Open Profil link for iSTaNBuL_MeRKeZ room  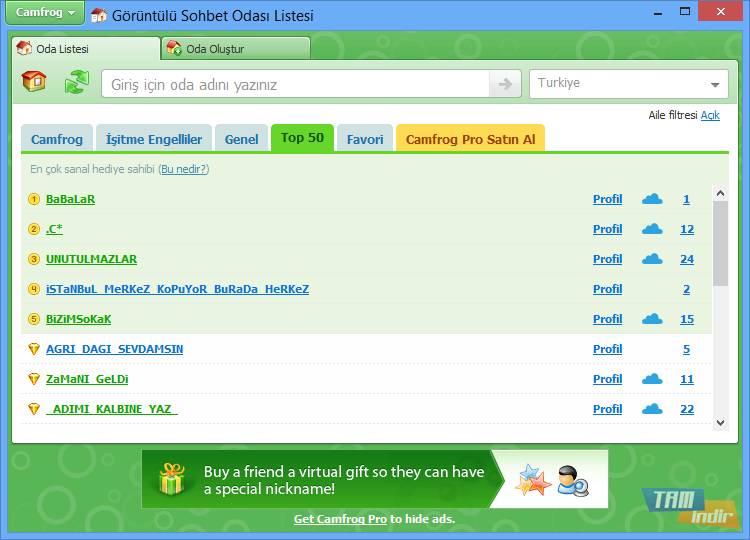[x=607, y=289]
